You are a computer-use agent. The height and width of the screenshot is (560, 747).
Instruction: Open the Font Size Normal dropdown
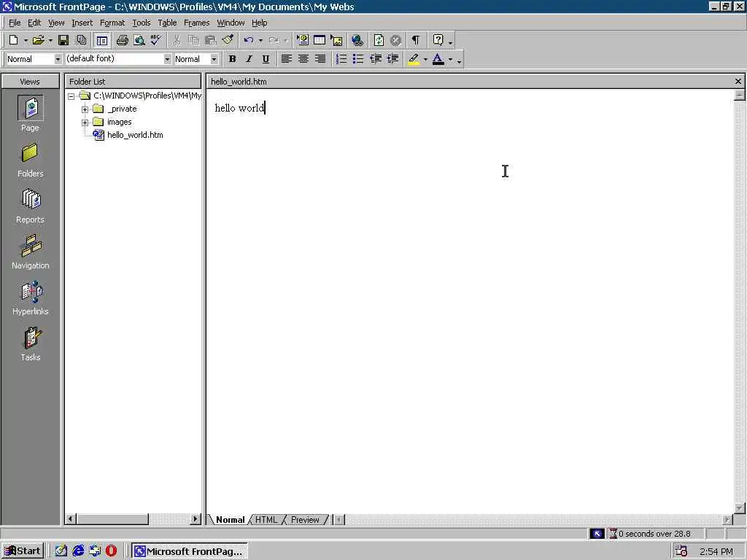pyautogui.click(x=214, y=59)
